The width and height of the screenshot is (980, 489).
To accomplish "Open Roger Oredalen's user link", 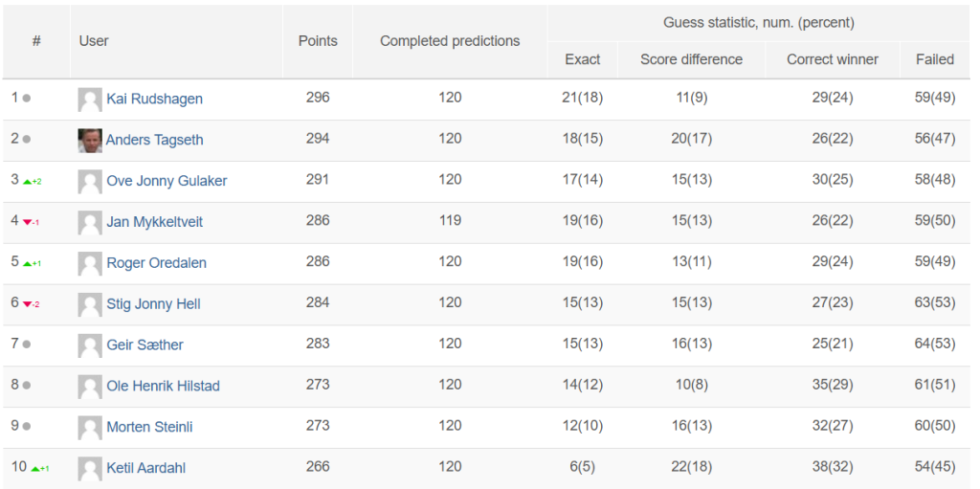I will point(156,263).
